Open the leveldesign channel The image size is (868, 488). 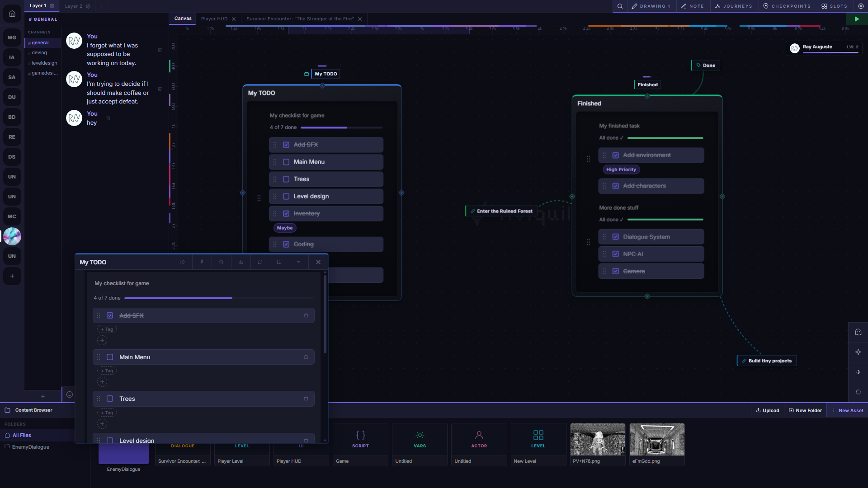[x=44, y=63]
